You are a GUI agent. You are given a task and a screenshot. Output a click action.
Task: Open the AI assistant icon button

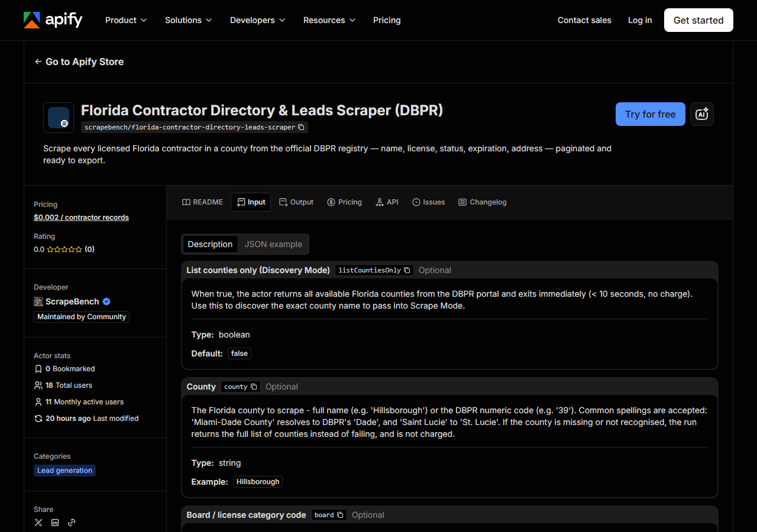(702, 114)
